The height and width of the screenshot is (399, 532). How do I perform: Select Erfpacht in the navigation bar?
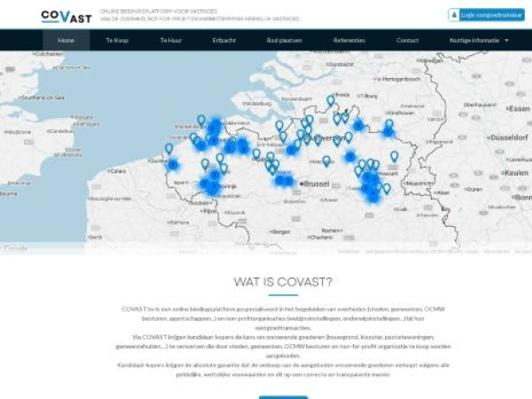click(224, 41)
